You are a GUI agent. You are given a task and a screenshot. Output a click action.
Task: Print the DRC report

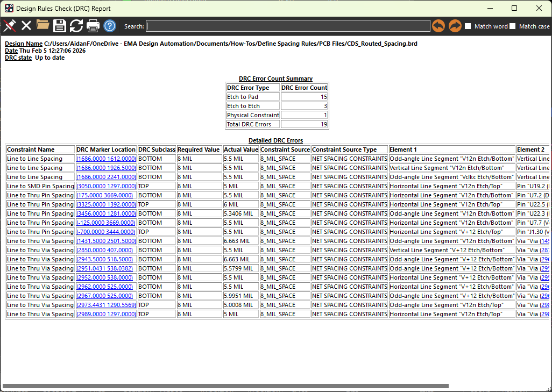pos(93,26)
